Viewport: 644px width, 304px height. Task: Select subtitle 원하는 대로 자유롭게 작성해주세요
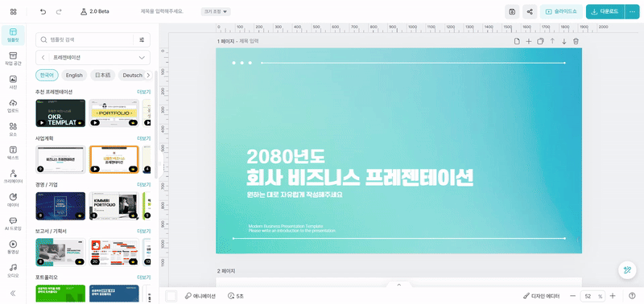295,195
